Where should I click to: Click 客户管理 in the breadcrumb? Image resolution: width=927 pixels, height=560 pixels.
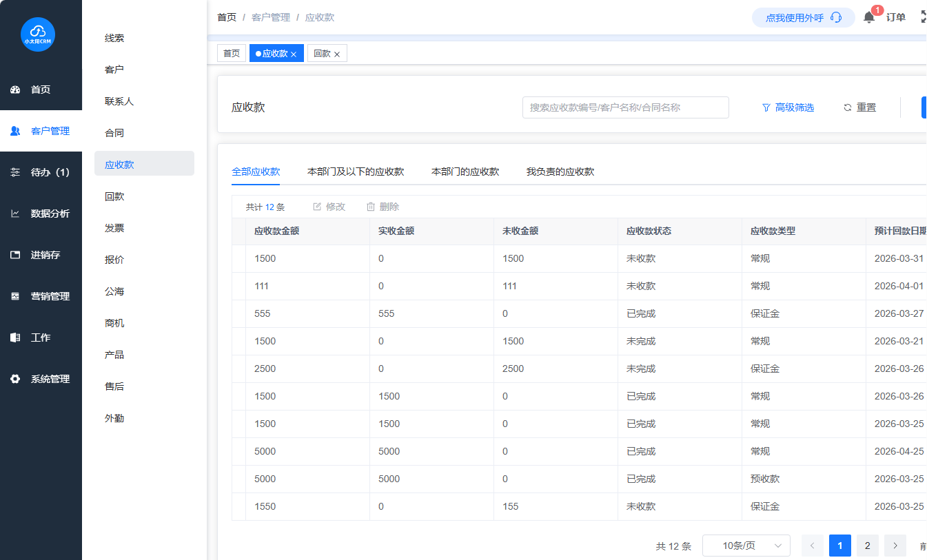coord(270,17)
